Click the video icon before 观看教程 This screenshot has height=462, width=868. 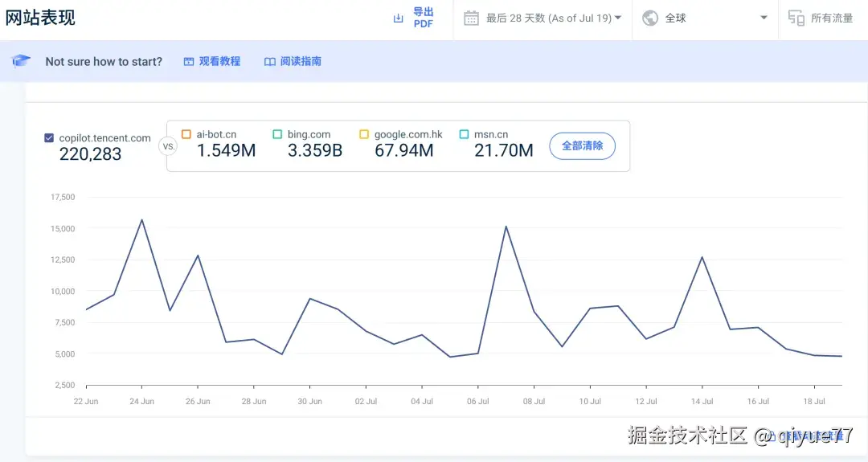pyautogui.click(x=189, y=61)
